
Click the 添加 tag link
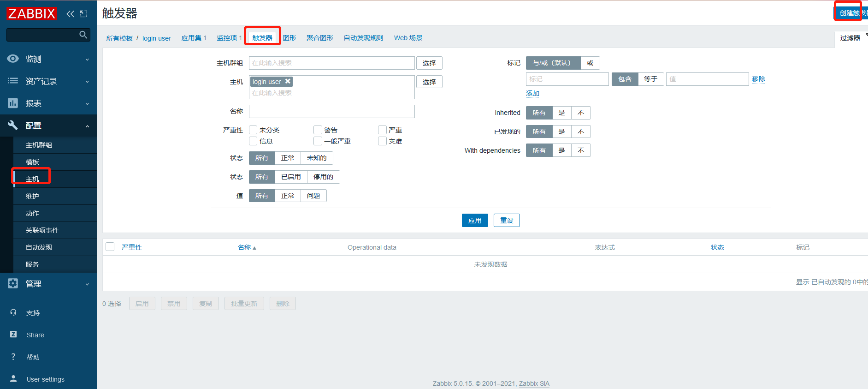pyautogui.click(x=532, y=93)
